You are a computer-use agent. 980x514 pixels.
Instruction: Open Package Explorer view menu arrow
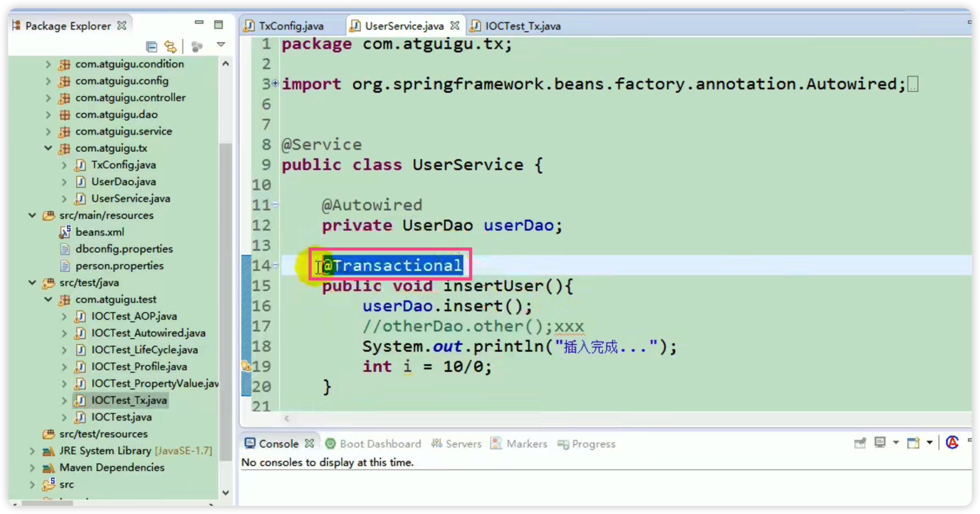pos(221,45)
